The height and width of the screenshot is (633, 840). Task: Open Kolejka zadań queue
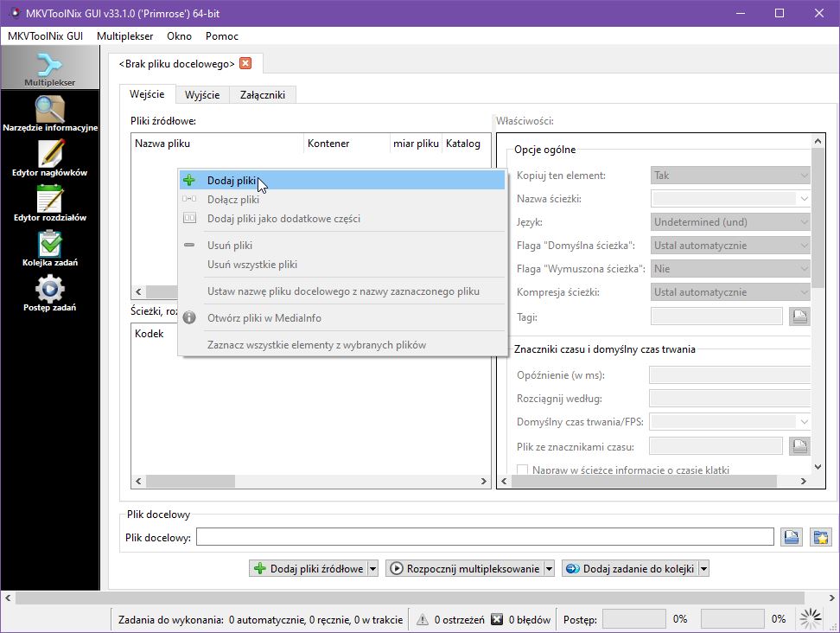click(x=50, y=248)
